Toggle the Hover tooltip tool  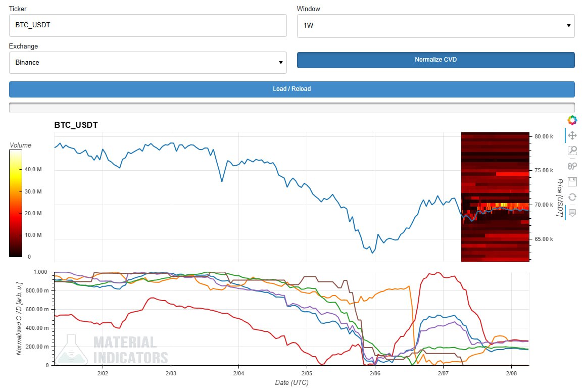click(x=572, y=213)
